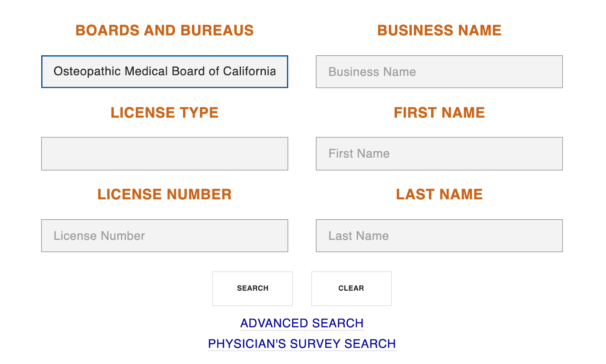This screenshot has width=606, height=364.
Task: Reset the form using Clear
Action: pyautogui.click(x=351, y=288)
